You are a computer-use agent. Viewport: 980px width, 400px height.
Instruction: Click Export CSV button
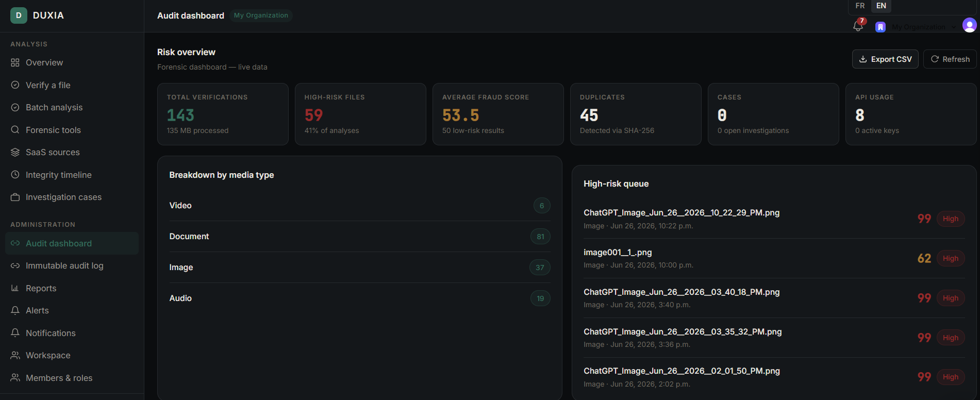coord(885,59)
